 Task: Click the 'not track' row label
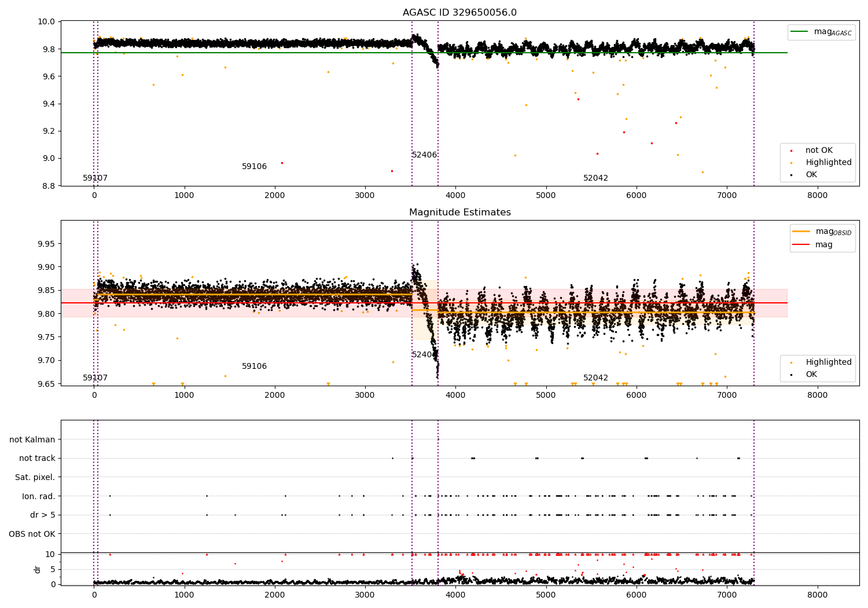coord(37,459)
